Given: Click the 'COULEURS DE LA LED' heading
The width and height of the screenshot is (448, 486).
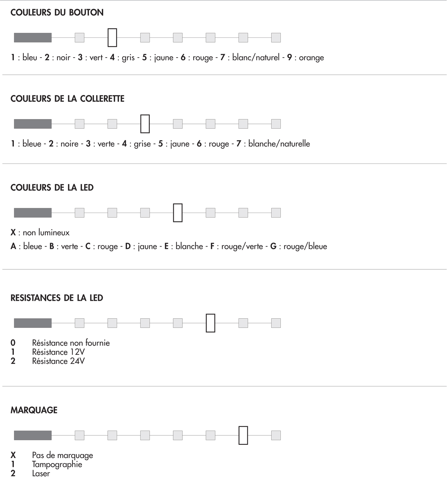Looking at the screenshot, I should pos(52,188).
